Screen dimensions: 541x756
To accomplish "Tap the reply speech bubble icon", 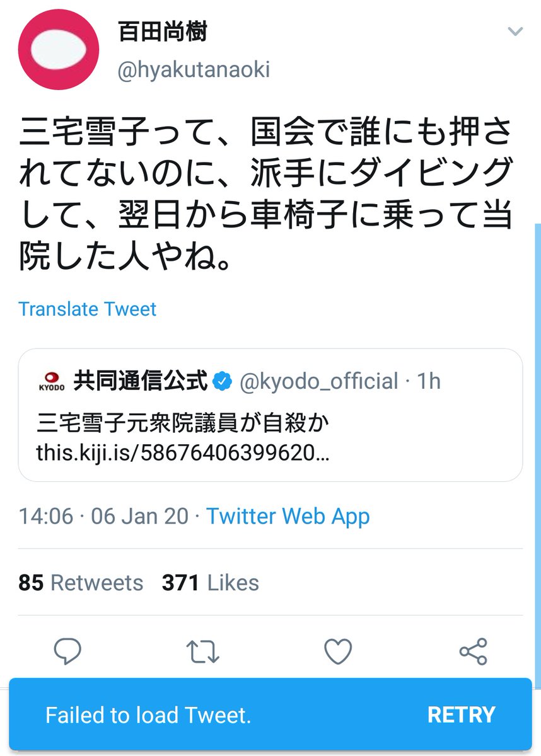I will pos(67,651).
